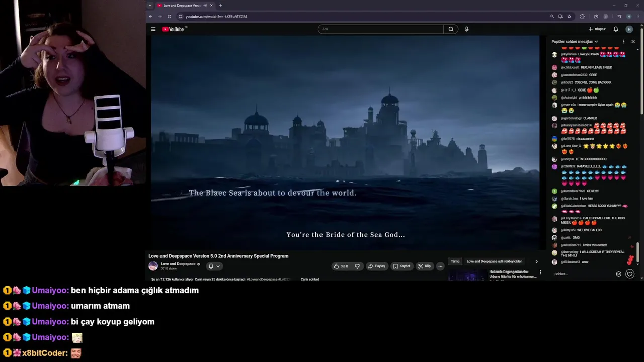Image resolution: width=644 pixels, height=362 pixels.
Task: Click the Canlı sohbet text in description
Action: (x=310, y=279)
